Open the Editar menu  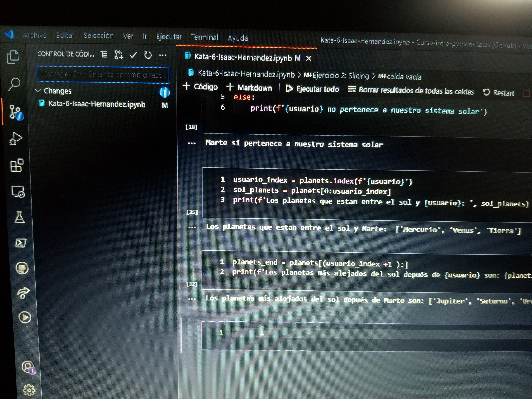pos(65,35)
